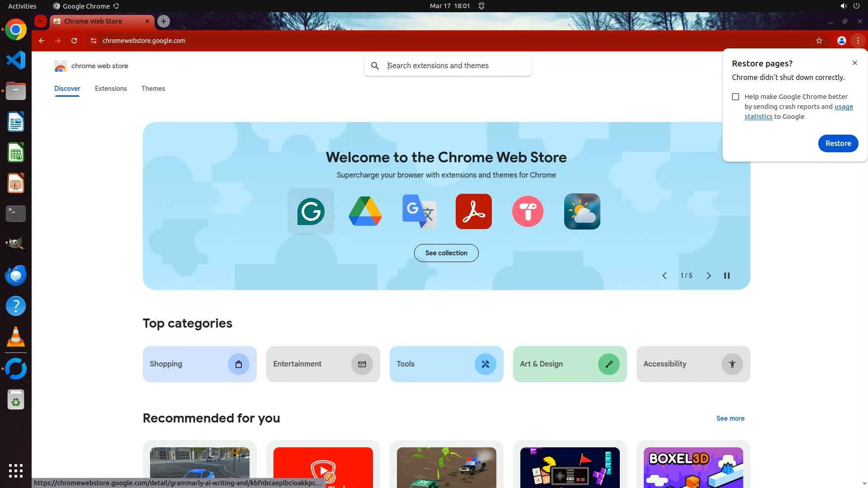Select the Adobe Acrobat extension icon
The height and width of the screenshot is (488, 868).
(x=473, y=211)
